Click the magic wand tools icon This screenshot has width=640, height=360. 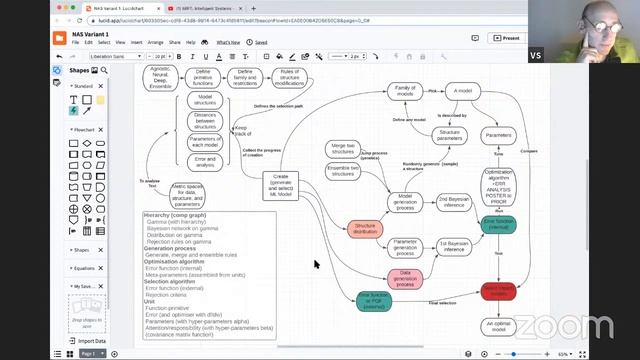pos(319,56)
